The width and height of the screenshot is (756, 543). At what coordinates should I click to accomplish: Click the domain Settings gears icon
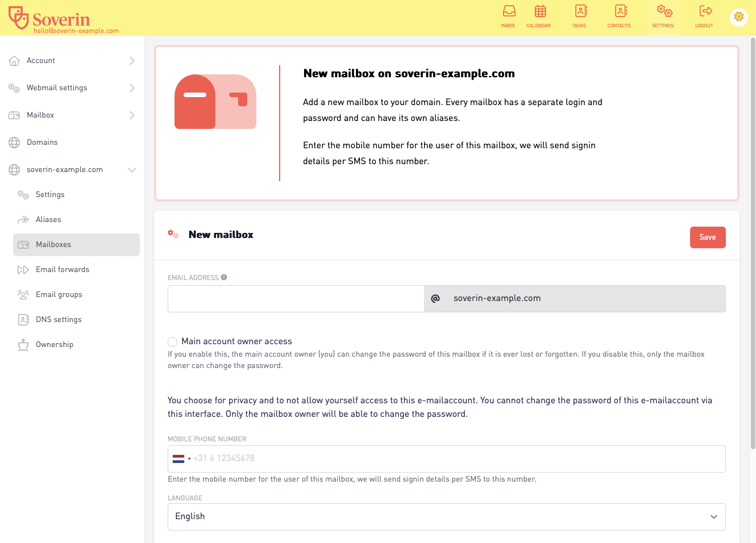[23, 195]
